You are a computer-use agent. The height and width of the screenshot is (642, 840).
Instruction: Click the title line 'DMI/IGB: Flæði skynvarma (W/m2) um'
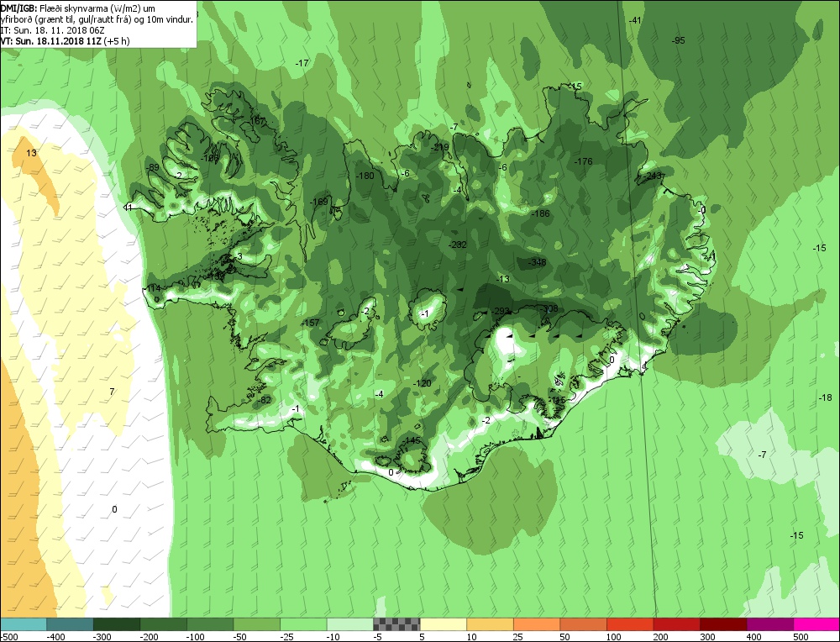[78, 8]
